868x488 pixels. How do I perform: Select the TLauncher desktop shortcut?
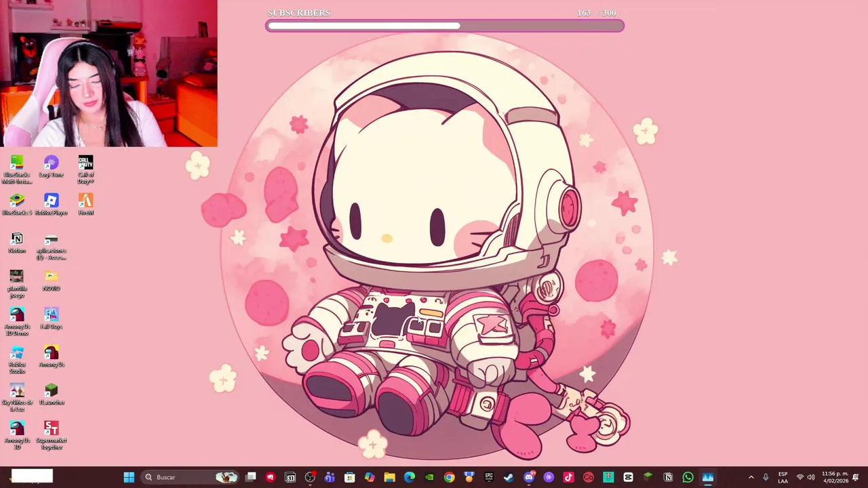(52, 394)
